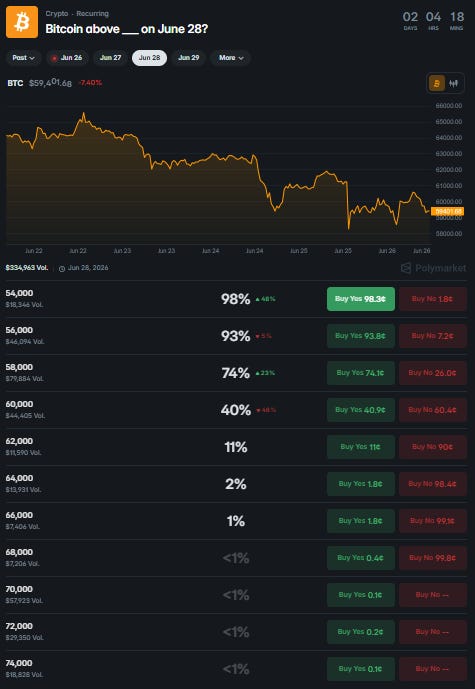Click the clock icon beside Jun 28, 2026
This screenshot has width=475, height=689.
click(x=62, y=268)
